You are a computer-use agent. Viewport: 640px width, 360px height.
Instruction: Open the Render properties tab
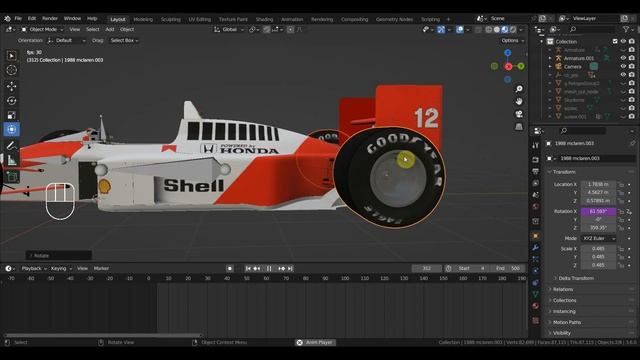tap(536, 159)
